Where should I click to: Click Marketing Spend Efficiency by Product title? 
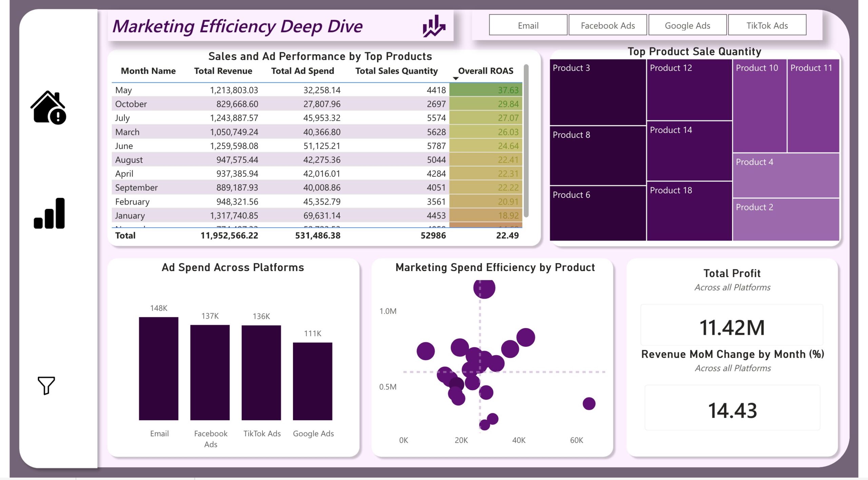point(495,267)
